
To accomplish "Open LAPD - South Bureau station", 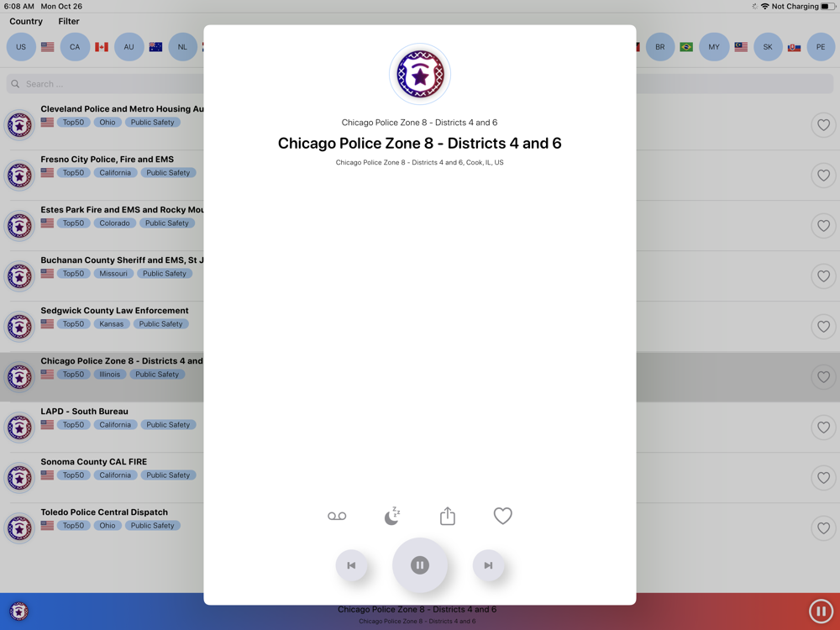I will pyautogui.click(x=84, y=411).
